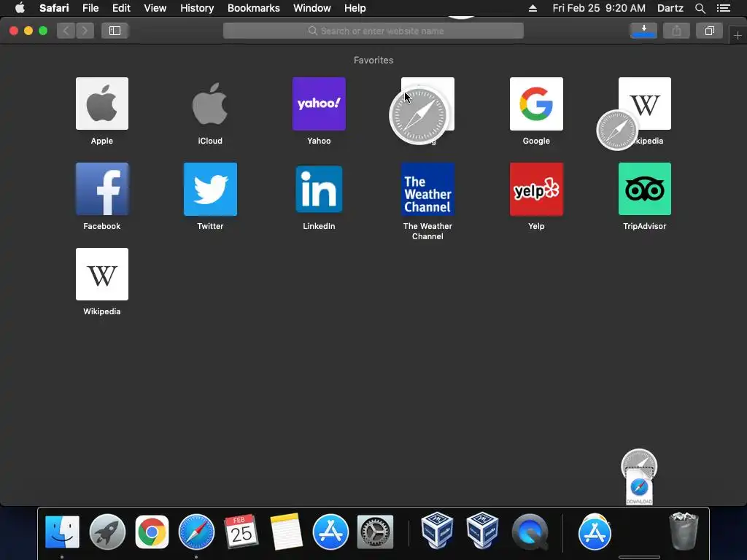This screenshot has width=747, height=560.
Task: Show tab overview
Action: point(709,31)
